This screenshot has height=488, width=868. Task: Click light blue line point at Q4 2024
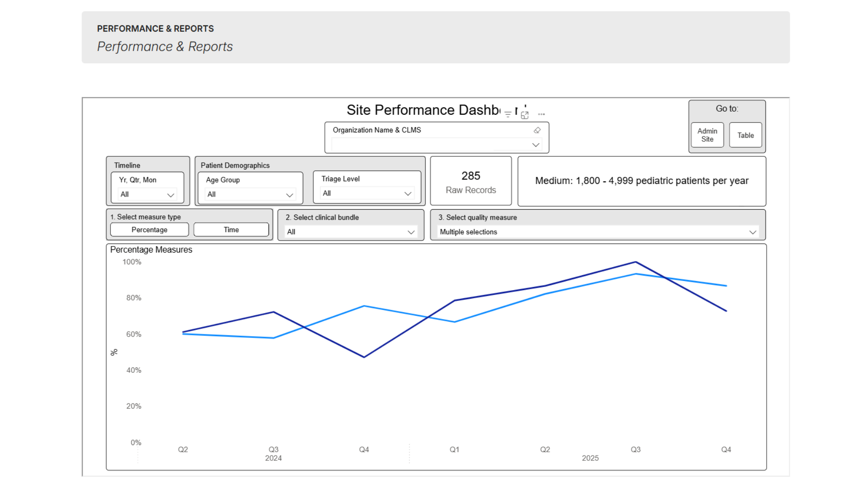coord(364,306)
